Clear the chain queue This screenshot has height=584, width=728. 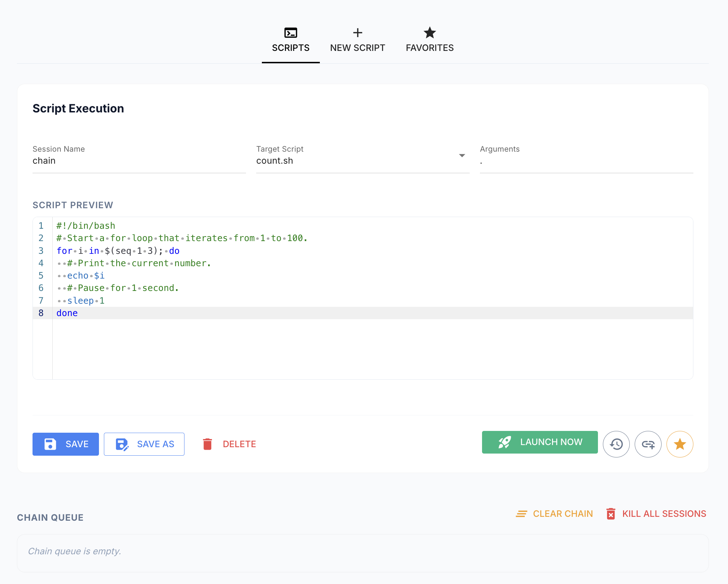click(x=554, y=514)
